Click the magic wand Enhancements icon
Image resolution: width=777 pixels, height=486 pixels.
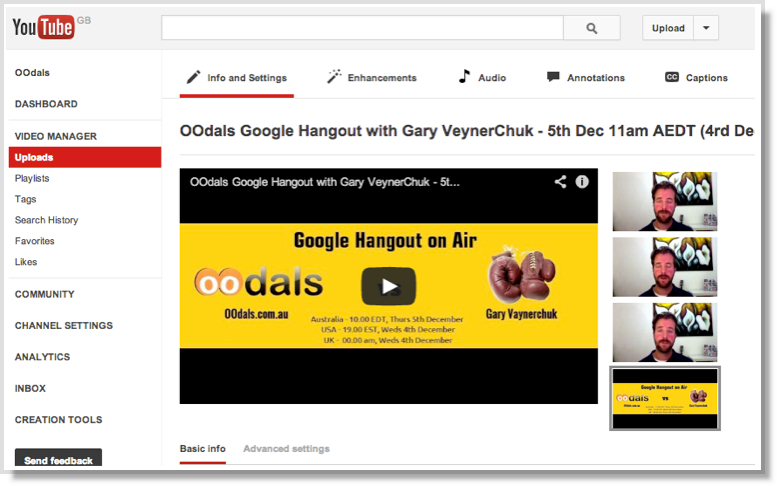point(334,76)
